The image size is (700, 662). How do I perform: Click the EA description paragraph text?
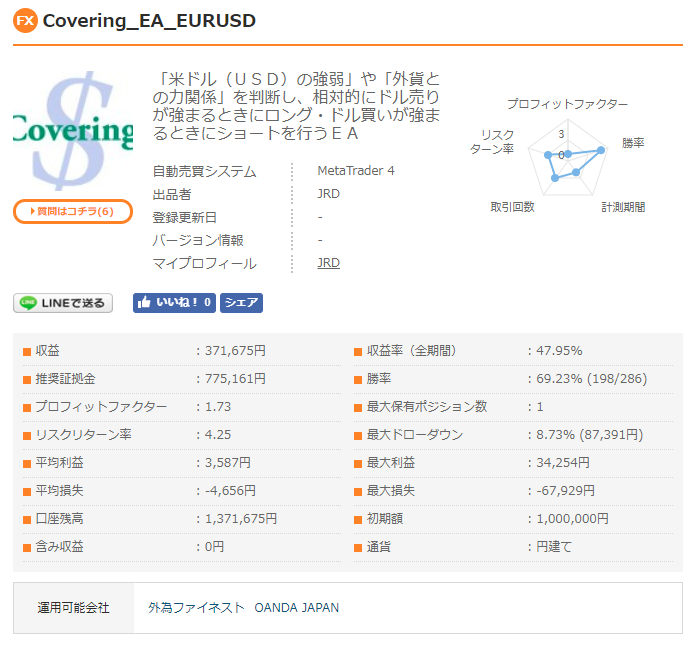[296, 106]
